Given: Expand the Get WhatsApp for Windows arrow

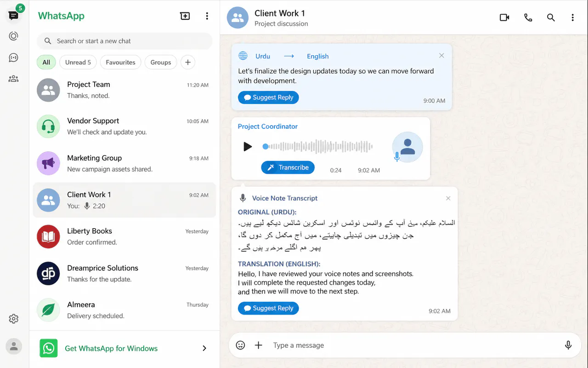Looking at the screenshot, I should click(204, 348).
